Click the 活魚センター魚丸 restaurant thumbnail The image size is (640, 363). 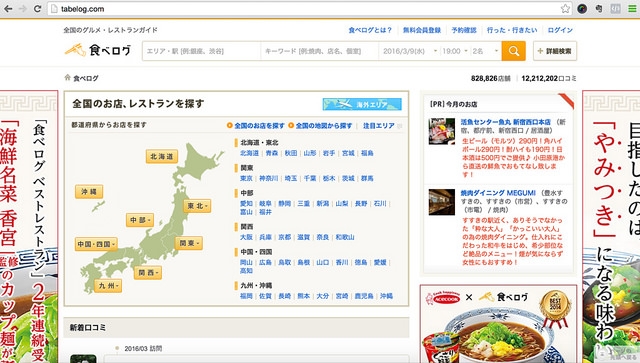click(442, 131)
